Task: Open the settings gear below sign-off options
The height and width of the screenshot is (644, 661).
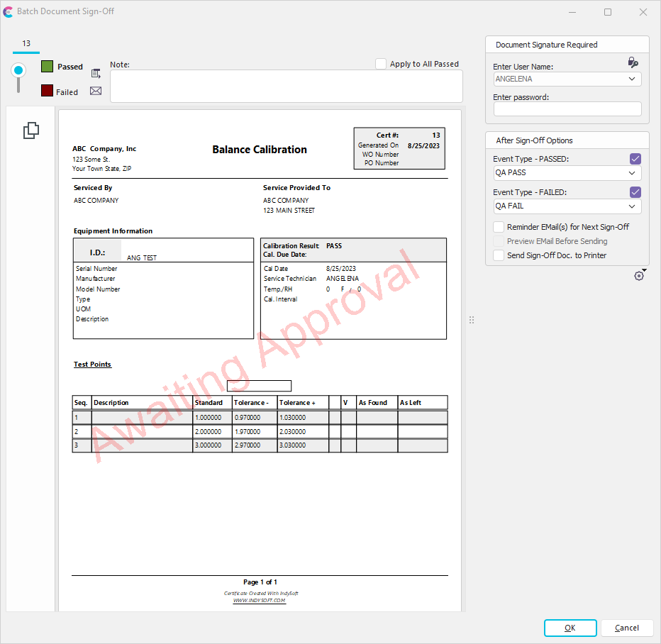Action: (639, 276)
